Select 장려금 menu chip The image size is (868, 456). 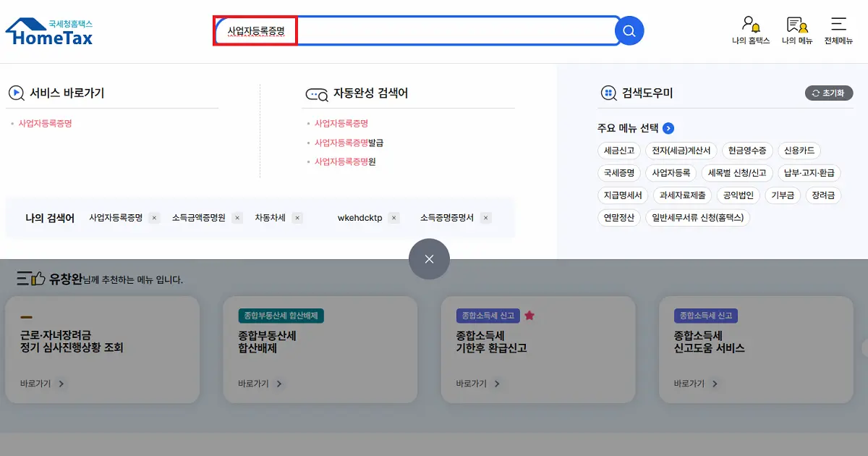(x=823, y=195)
